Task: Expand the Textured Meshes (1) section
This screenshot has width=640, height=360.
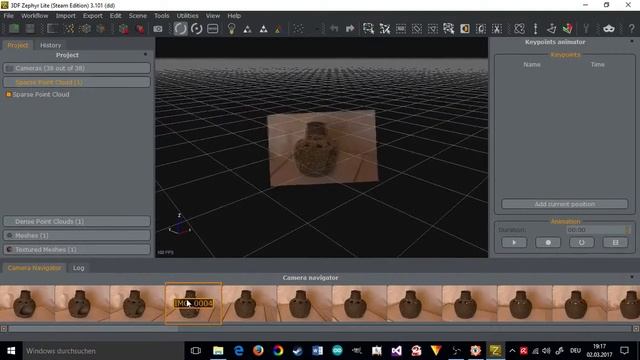Action: [x=77, y=249]
